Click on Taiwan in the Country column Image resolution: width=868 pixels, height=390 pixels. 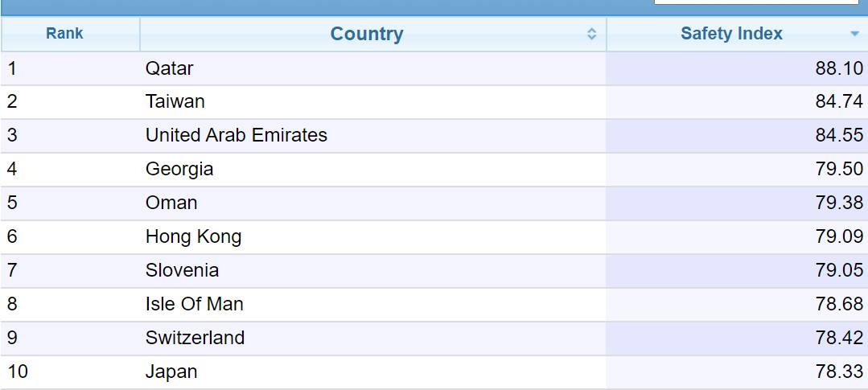(175, 102)
